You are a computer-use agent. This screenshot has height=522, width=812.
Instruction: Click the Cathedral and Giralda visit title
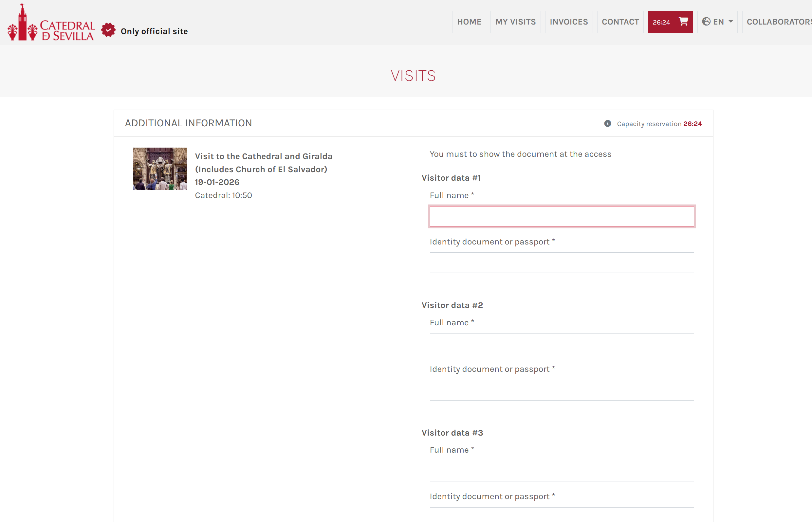coord(264,163)
